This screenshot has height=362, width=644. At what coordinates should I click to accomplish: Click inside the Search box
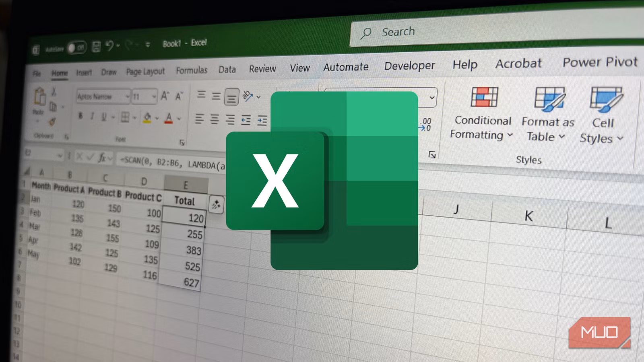click(483, 31)
